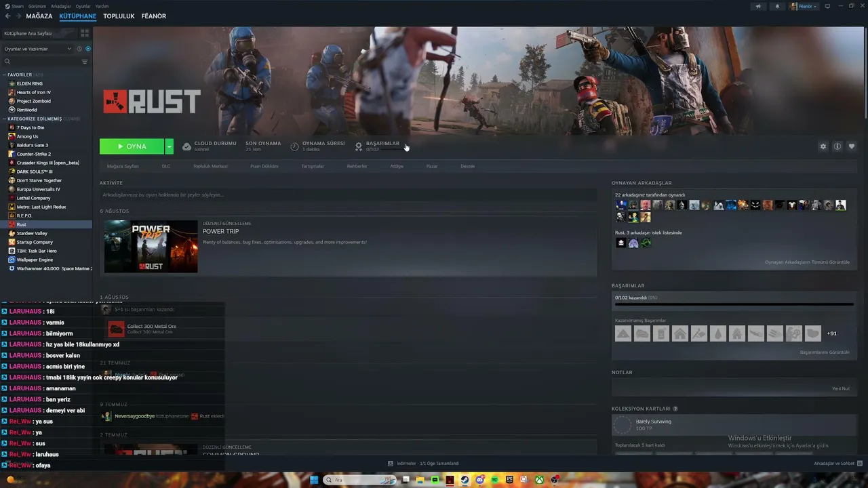Image resolution: width=868 pixels, height=488 pixels.
Task: Click the play time clock icon
Action: click(294, 146)
